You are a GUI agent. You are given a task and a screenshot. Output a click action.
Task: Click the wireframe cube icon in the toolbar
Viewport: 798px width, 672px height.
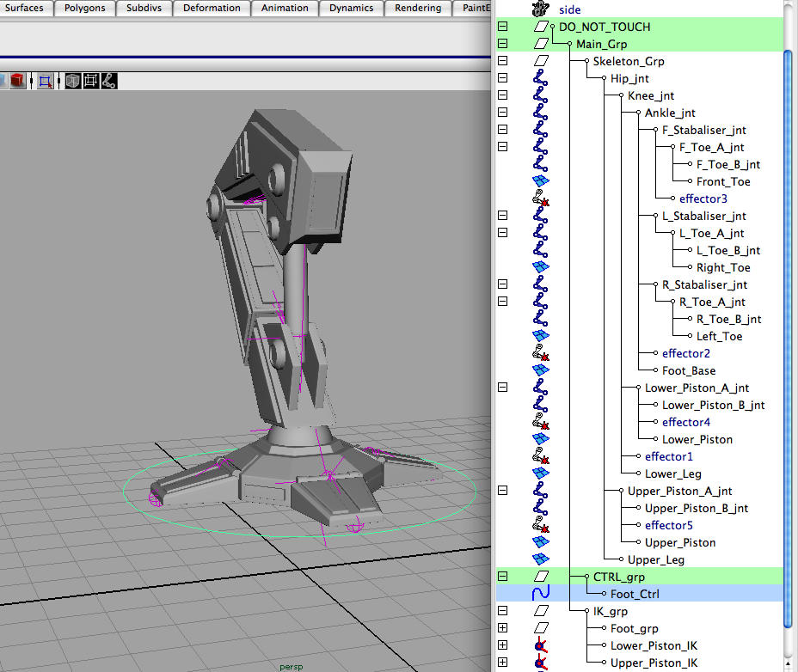click(73, 80)
